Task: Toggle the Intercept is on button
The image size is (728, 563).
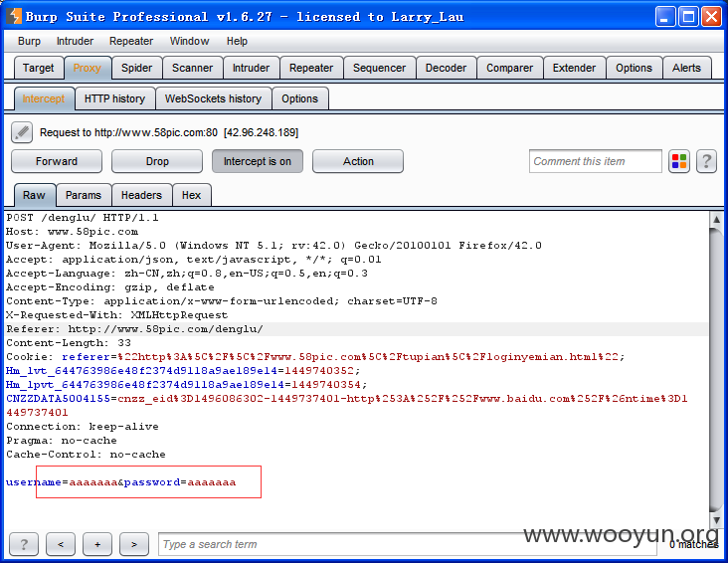Action: click(x=258, y=161)
